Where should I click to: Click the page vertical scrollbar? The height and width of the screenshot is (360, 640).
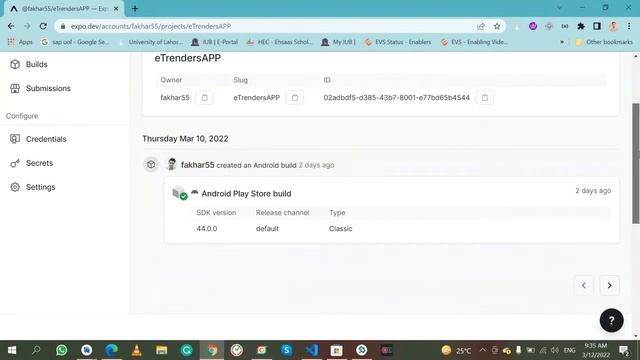point(636,163)
